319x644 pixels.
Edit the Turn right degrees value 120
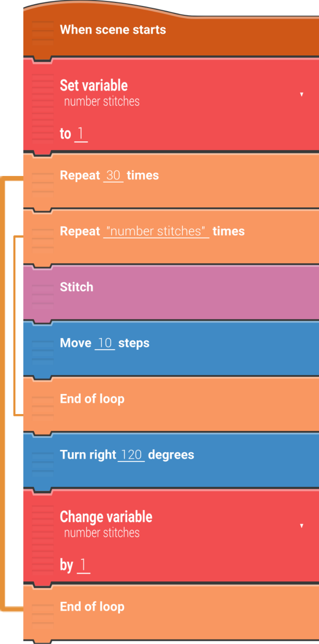point(131,455)
